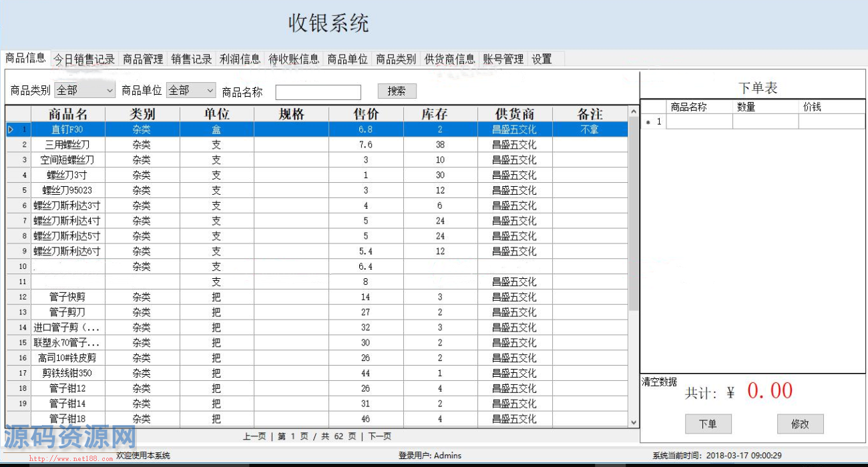Image resolution: width=868 pixels, height=467 pixels.
Task: Open the 待收账信息 tab
Action: click(294, 59)
